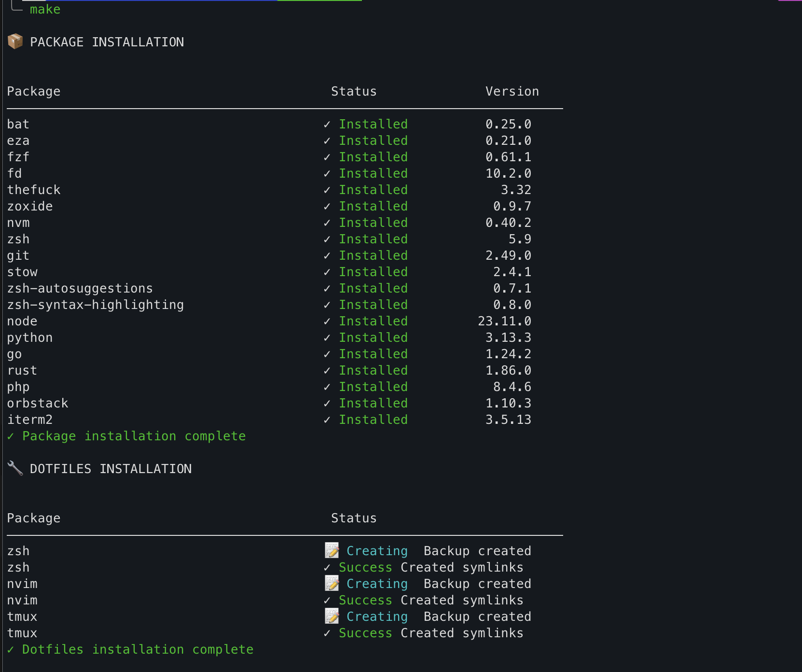
Task: Click version 2.4.1 of stow
Action: click(512, 272)
